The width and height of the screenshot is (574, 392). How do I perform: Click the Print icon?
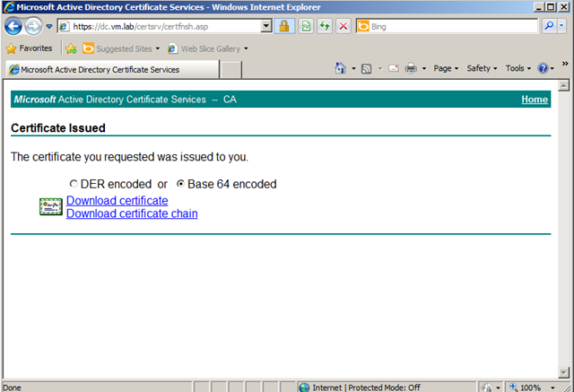(x=411, y=68)
